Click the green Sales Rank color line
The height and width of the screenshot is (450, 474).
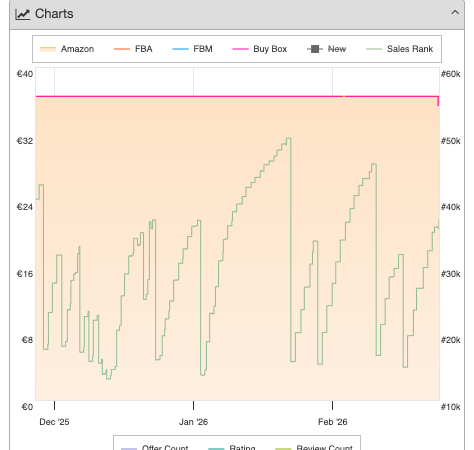374,49
